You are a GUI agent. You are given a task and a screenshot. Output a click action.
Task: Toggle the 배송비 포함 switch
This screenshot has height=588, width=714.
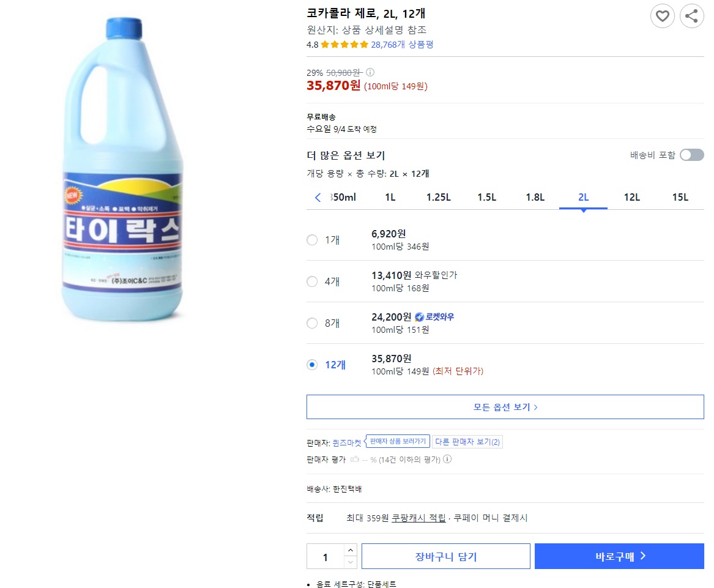[x=691, y=155]
